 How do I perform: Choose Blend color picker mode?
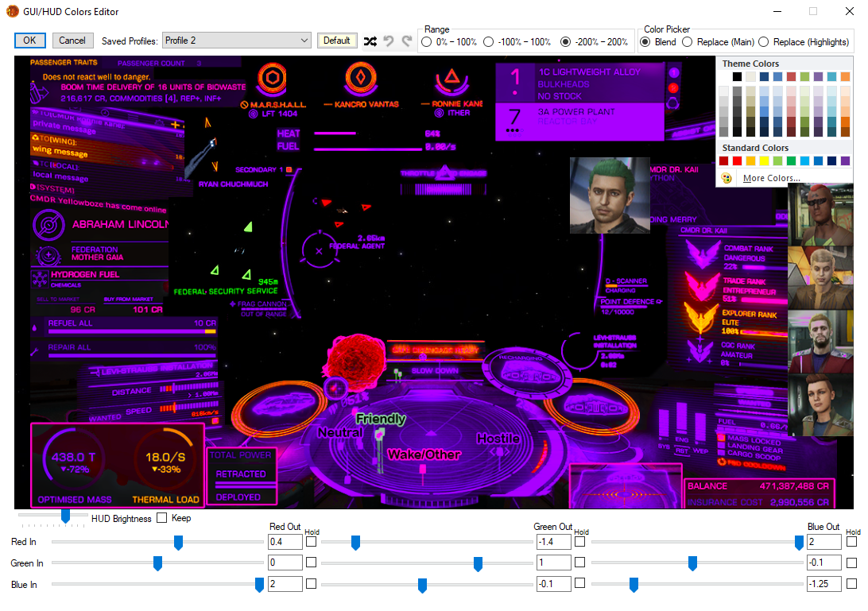(645, 42)
